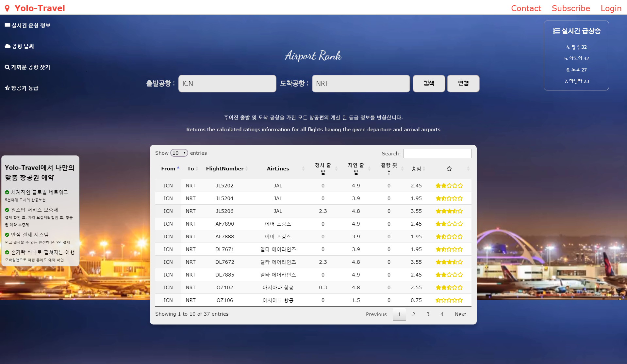
Task: Click total score 0.75 for OZ106
Action: click(x=416, y=300)
